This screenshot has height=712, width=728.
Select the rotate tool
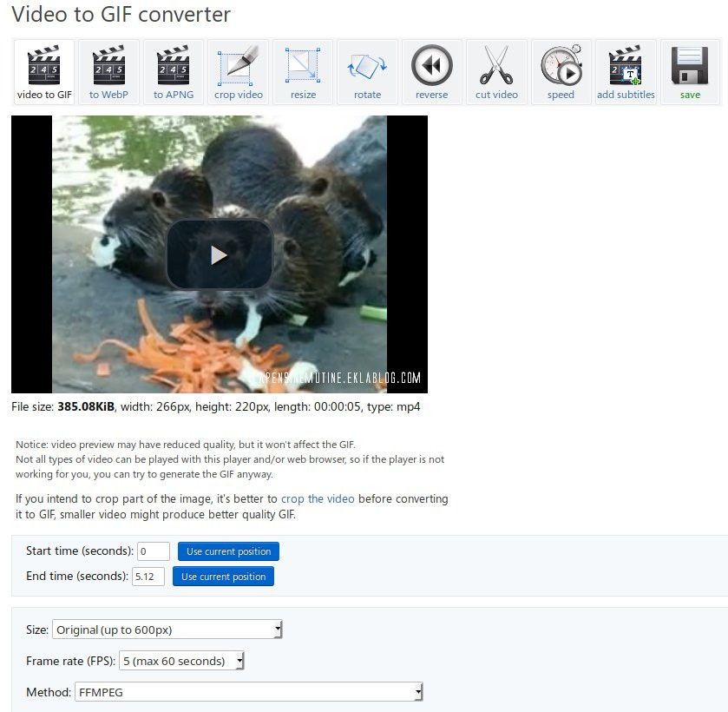point(367,72)
